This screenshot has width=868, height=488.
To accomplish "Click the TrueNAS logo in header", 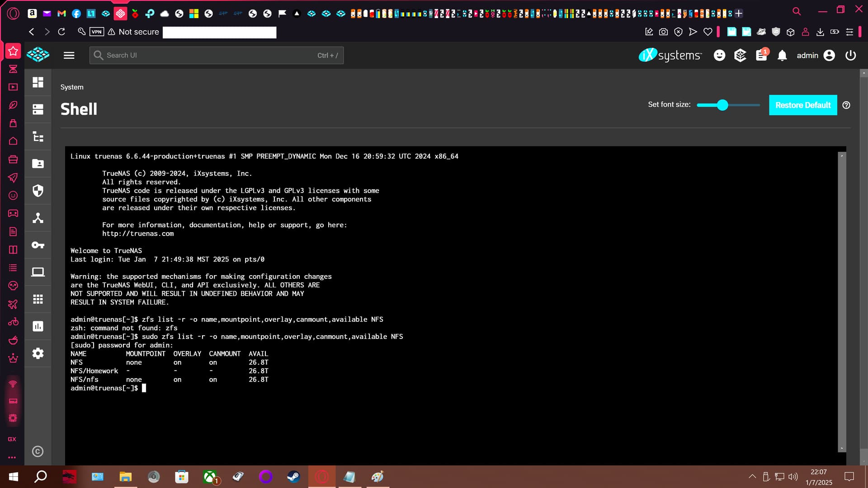I will tap(38, 55).
